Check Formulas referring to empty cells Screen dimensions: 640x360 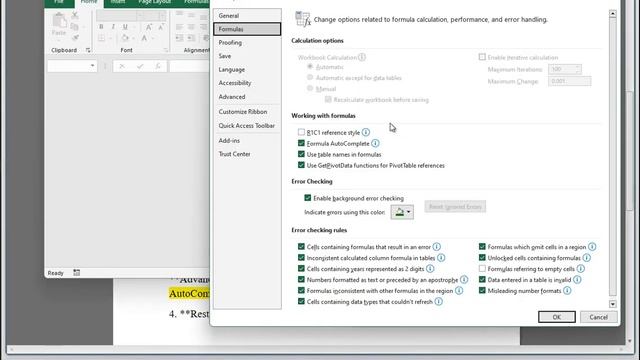[x=482, y=269]
